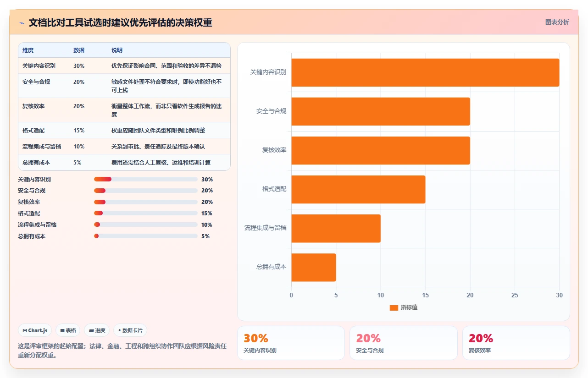Click the 复核效率 chart bar

381,150
